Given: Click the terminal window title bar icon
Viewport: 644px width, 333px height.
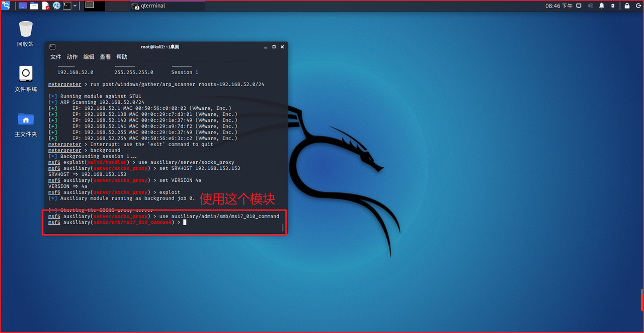Looking at the screenshot, I should tap(52, 47).
